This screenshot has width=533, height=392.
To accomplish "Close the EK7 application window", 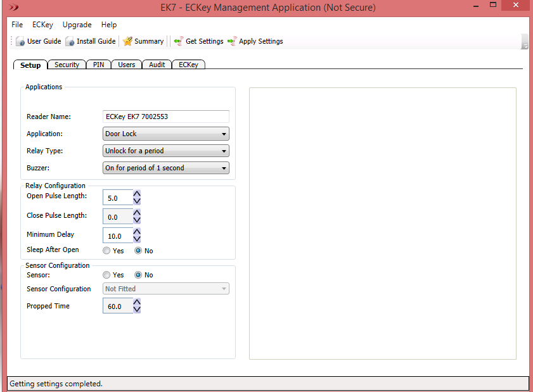I will (516, 5).
